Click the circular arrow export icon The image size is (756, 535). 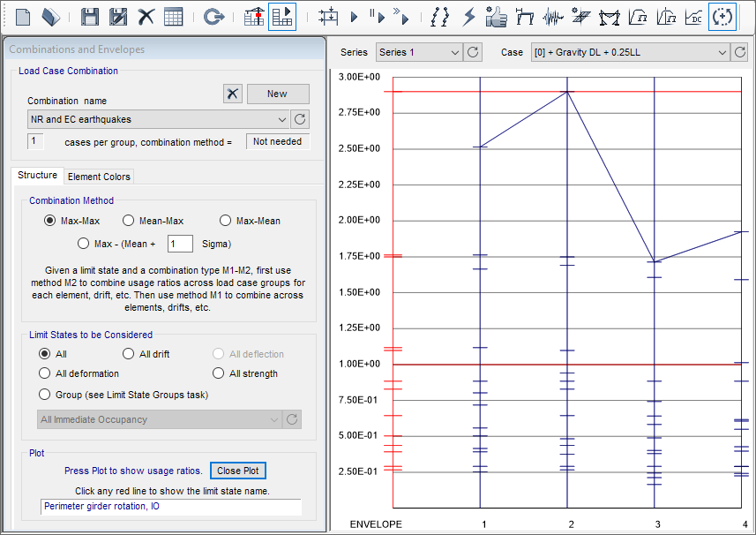213,17
